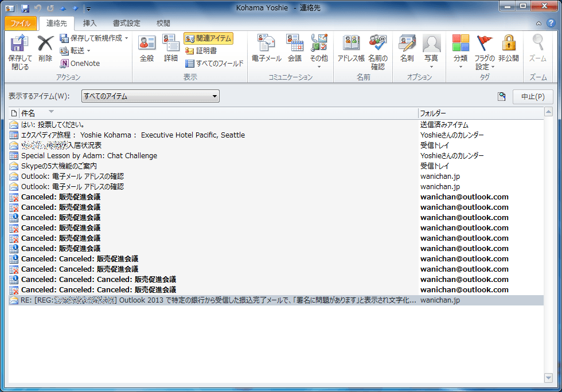Minimize the ribbon with caret icon

pos(538,23)
